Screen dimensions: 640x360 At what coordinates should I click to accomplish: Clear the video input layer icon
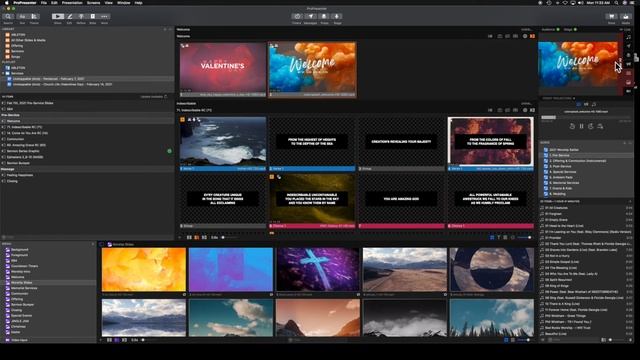pyautogui.click(x=629, y=91)
